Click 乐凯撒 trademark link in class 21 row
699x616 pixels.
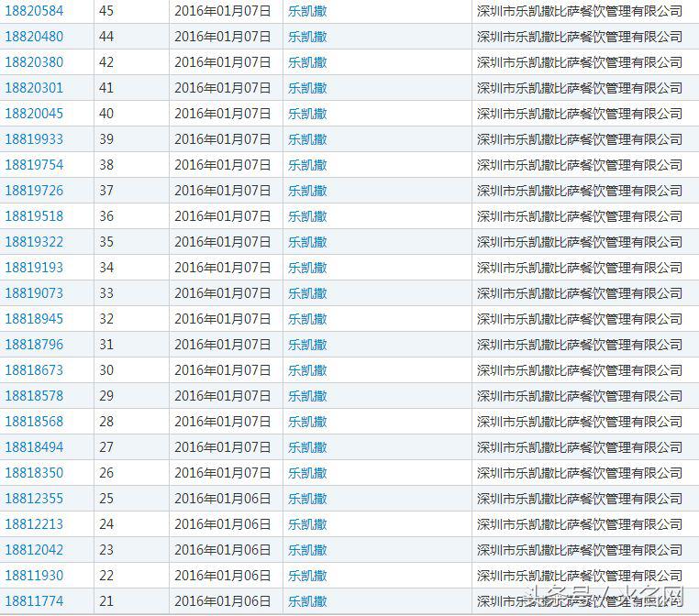tap(307, 601)
